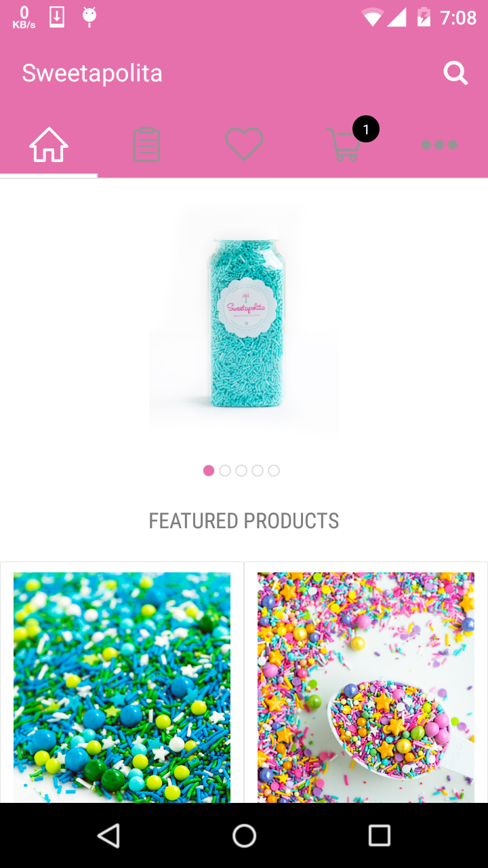
Task: Open the wishlist heart tab
Action: [244, 144]
